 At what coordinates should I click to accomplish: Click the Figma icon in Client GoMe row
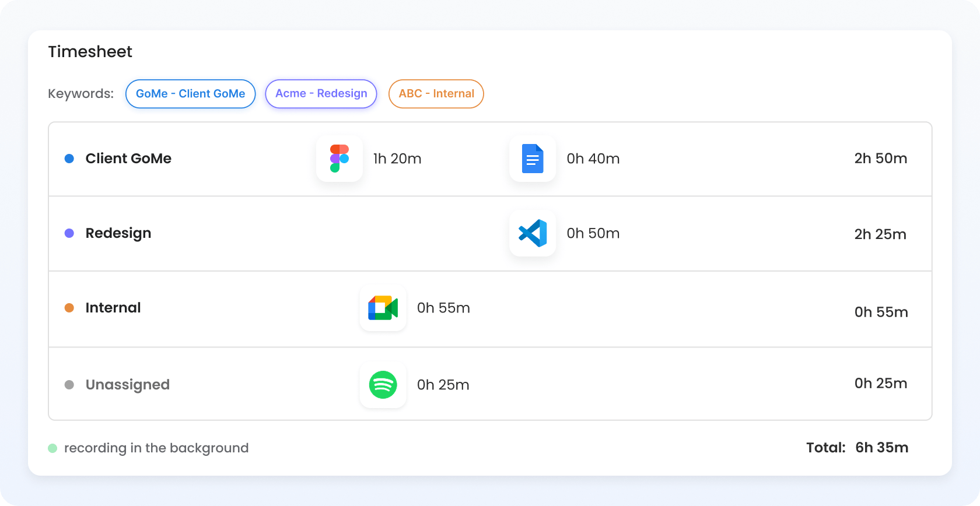339,159
